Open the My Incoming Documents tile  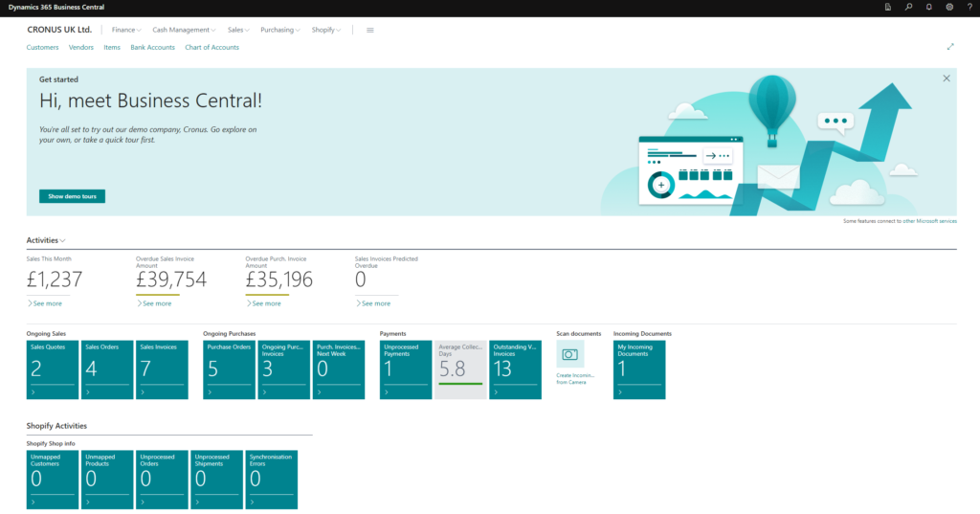639,369
